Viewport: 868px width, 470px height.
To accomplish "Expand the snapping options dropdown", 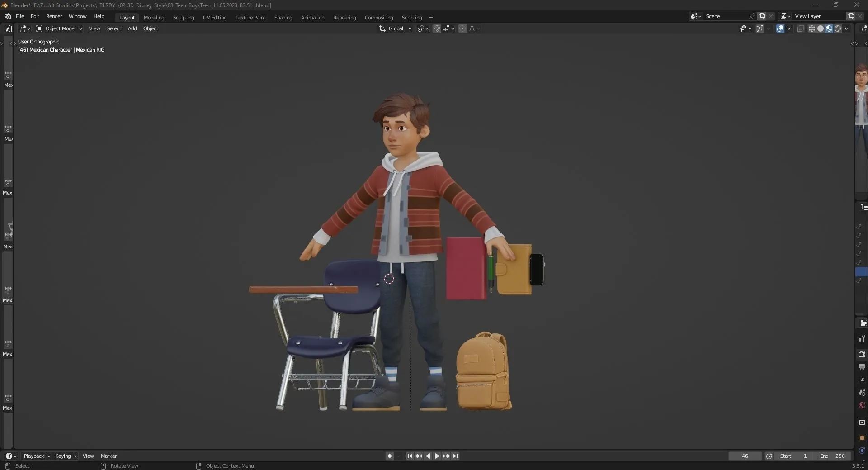I will (453, 28).
